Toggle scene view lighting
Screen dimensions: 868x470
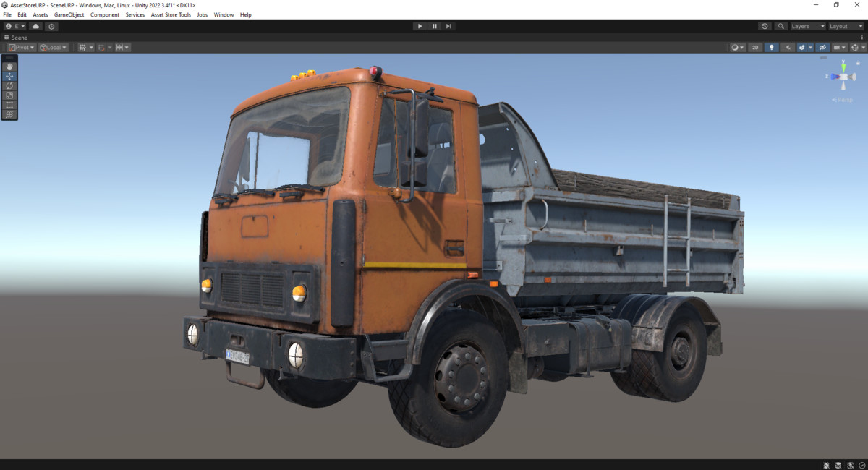point(772,47)
